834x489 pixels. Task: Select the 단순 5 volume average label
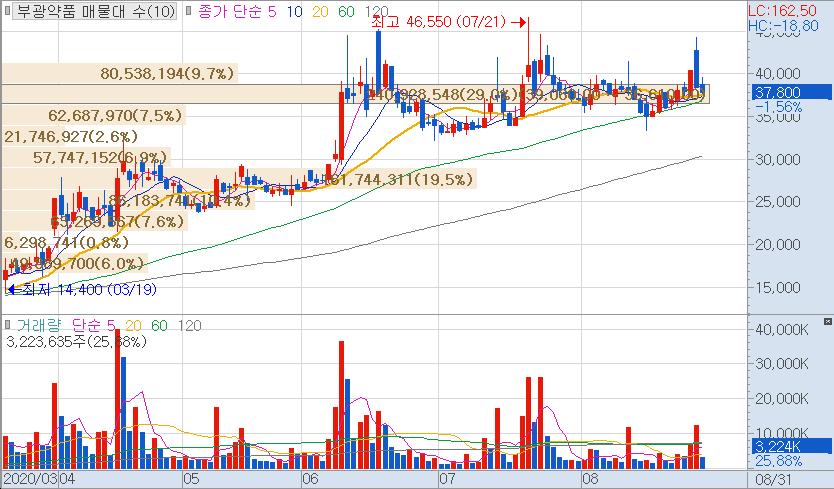(94, 325)
